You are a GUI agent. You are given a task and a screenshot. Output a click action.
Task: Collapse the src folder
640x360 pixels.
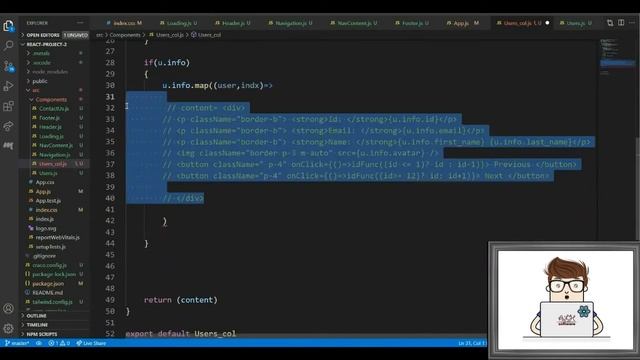[36, 90]
